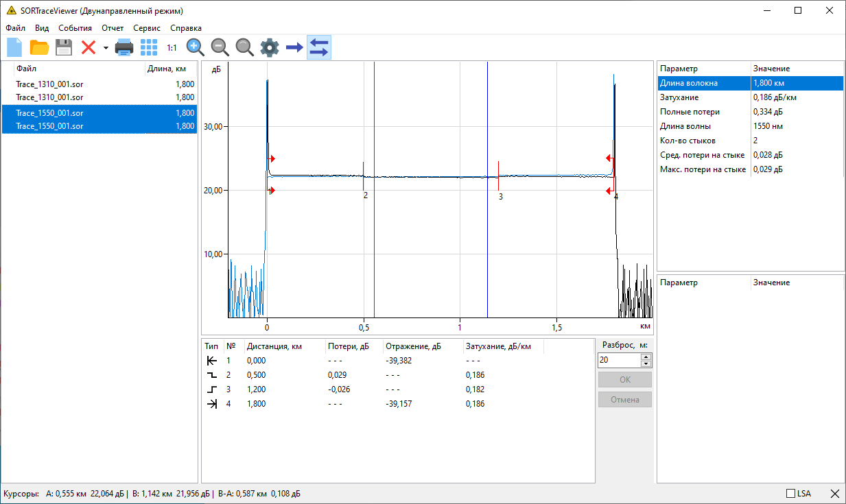Decrease Разброс value with down arrow

coord(646,363)
